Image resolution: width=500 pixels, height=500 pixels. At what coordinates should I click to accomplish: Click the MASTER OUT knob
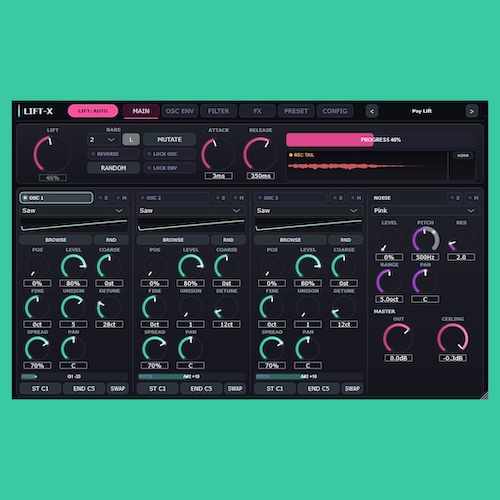tap(398, 338)
